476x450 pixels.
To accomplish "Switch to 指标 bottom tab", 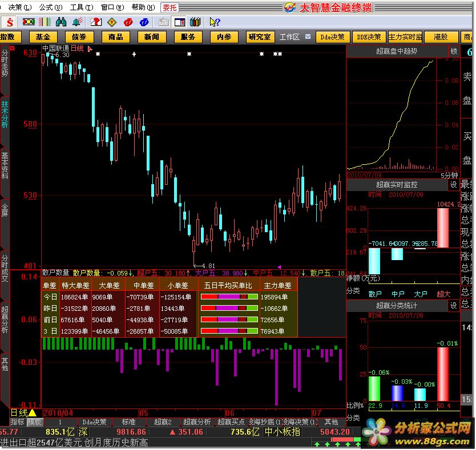I will tap(17, 422).
